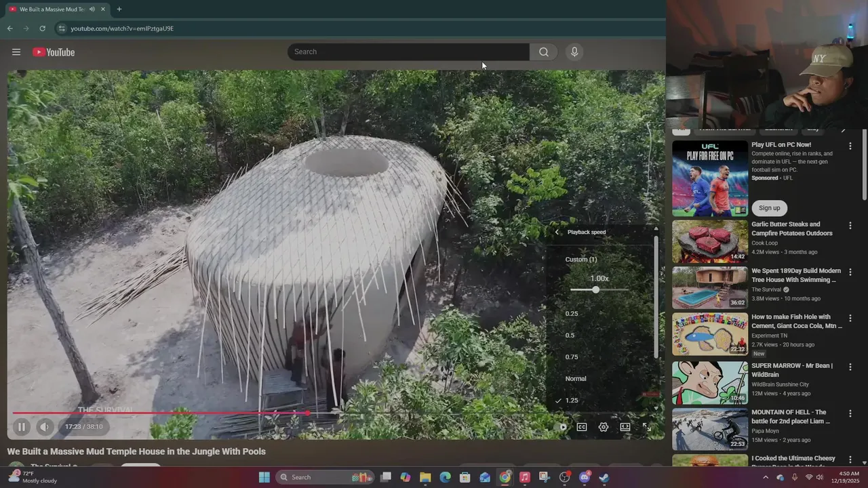
Task: Open more options for the UFL ad
Action: click(850, 146)
